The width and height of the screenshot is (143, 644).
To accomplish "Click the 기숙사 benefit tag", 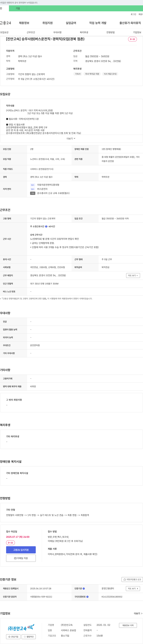I will pos(78,74).
